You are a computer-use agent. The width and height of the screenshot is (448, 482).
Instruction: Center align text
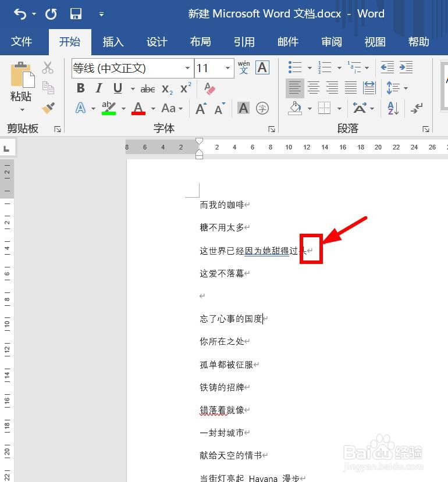[314, 88]
